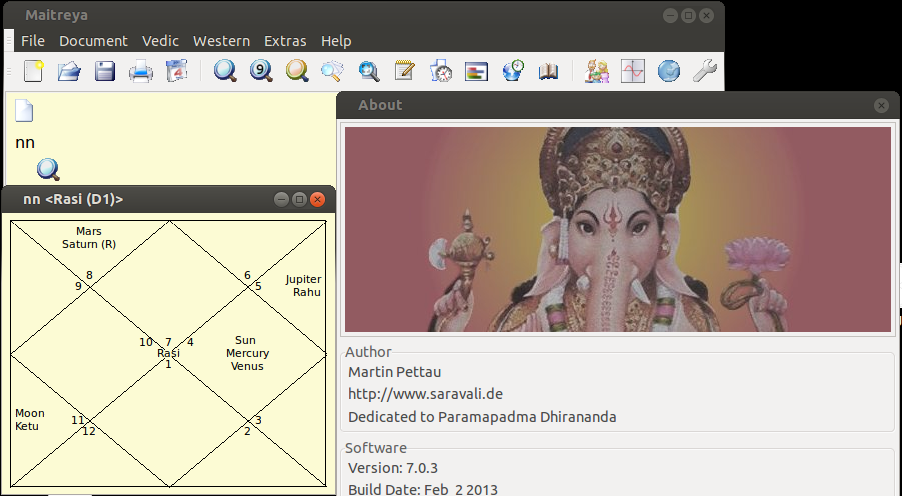This screenshot has width=902, height=496.
Task: Click the 'Rasi' center chart label
Action: coord(168,353)
